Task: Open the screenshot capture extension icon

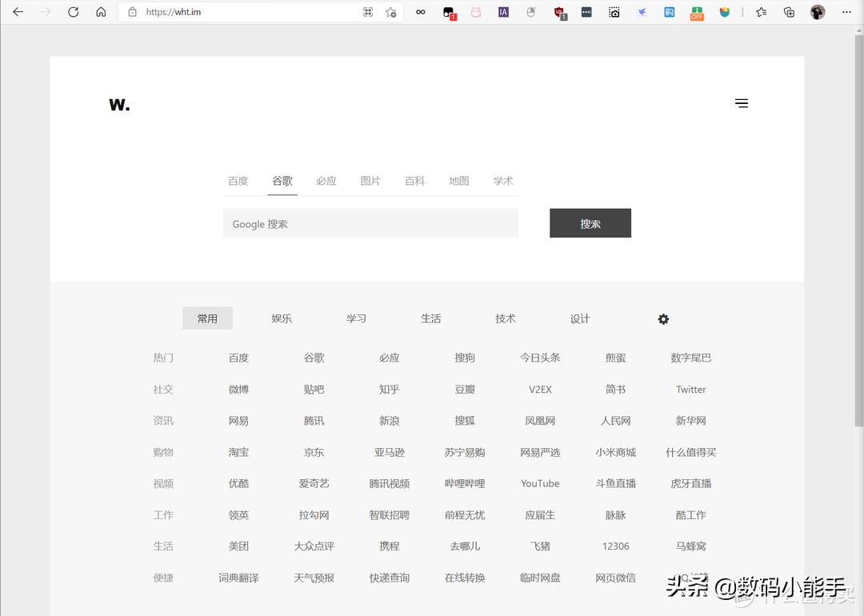Action: point(614,12)
